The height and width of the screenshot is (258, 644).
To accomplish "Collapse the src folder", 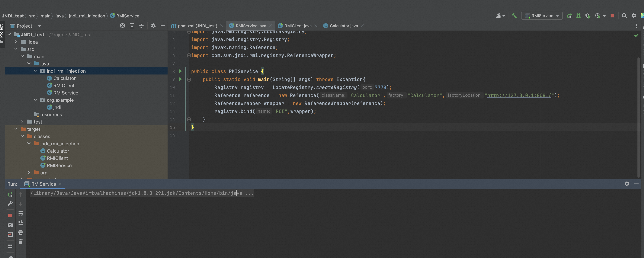I will [16, 49].
